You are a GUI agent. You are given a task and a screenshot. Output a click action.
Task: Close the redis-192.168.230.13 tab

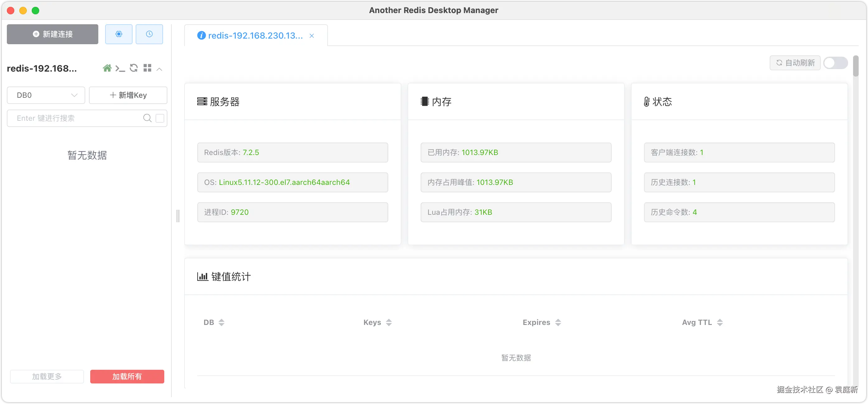(x=312, y=36)
